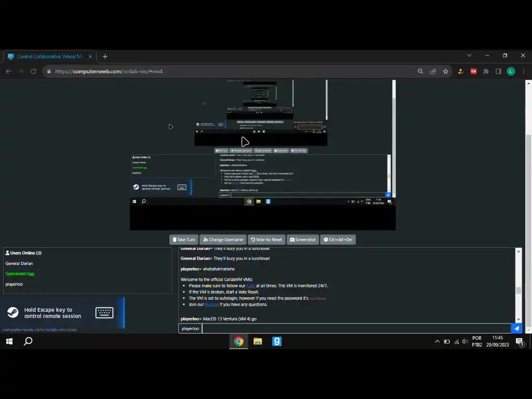
Task: Open the blue g app in the taskbar
Action: coord(276,341)
